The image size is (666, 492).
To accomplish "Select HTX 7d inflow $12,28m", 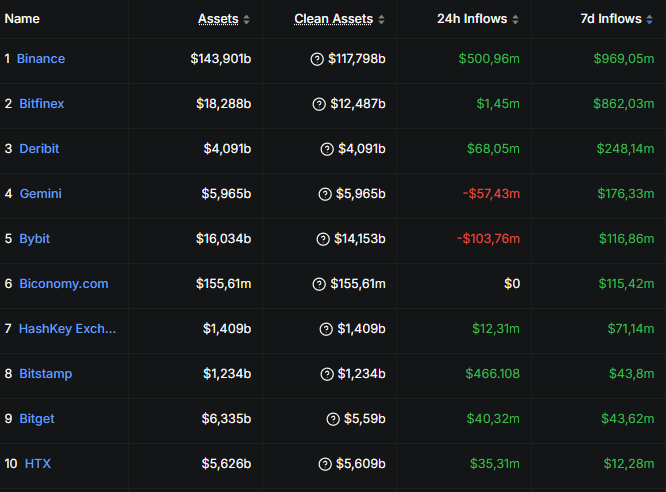I will pyautogui.click(x=629, y=464).
